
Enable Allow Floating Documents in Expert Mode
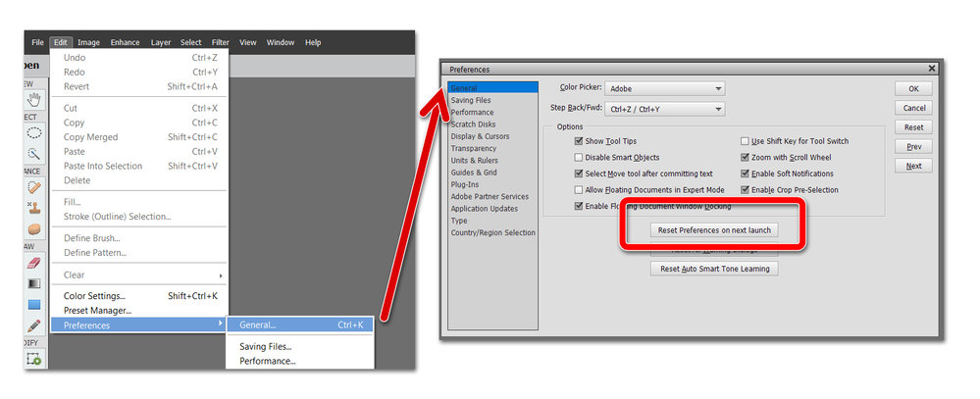pos(579,190)
